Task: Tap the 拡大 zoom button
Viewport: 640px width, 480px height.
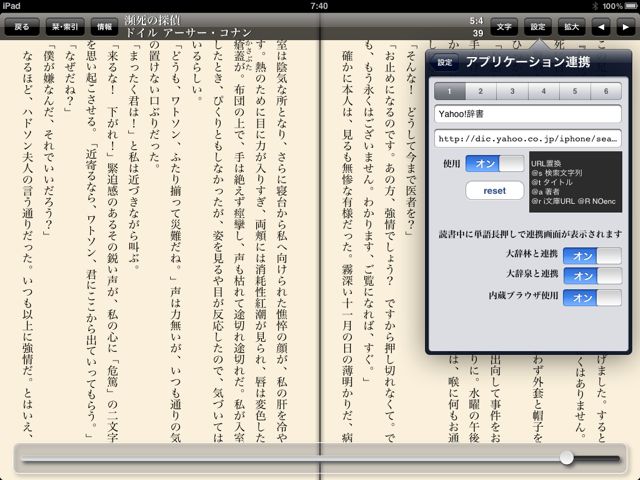Action: [571, 27]
